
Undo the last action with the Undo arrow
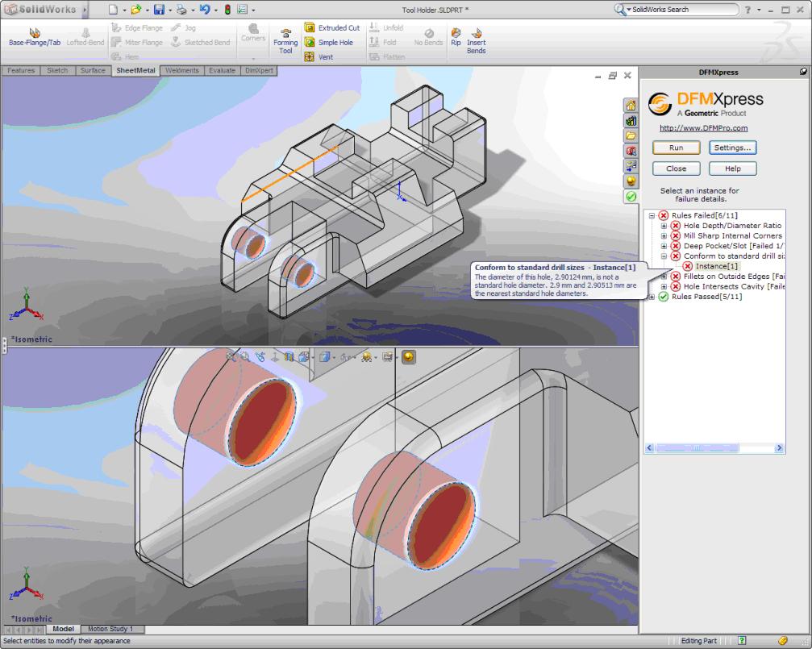205,10
